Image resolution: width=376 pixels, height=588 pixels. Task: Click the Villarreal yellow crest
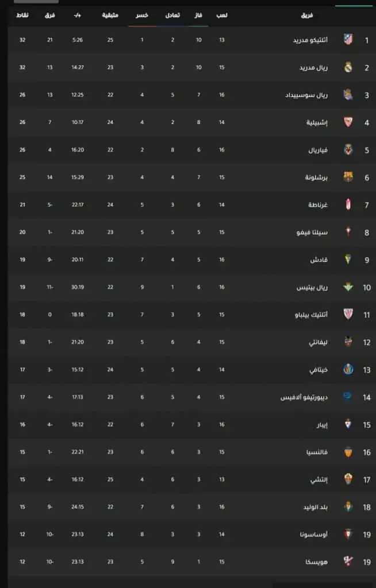348,150
